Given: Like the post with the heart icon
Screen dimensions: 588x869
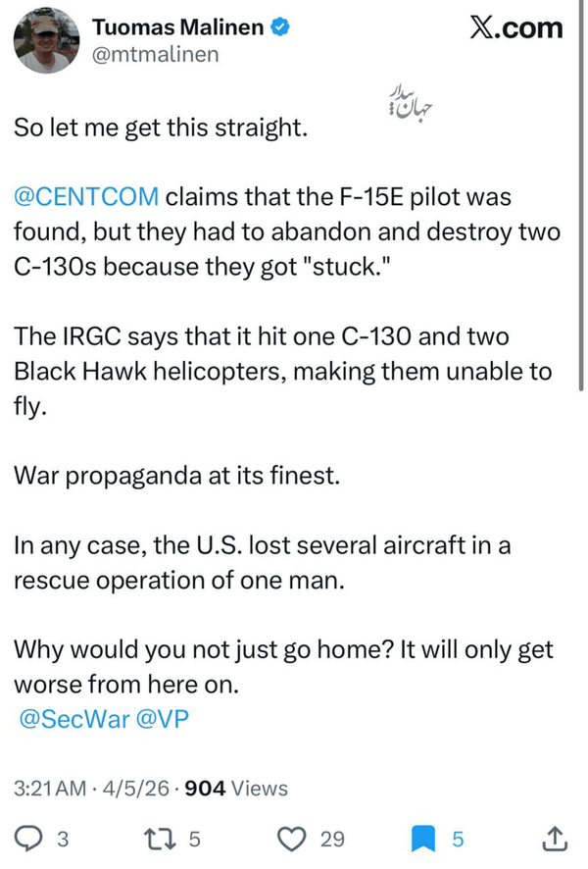Looking at the screenshot, I should pos(291,840).
